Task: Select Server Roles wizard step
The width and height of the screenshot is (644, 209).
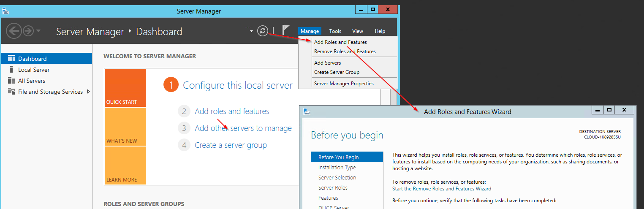Action: click(x=333, y=188)
